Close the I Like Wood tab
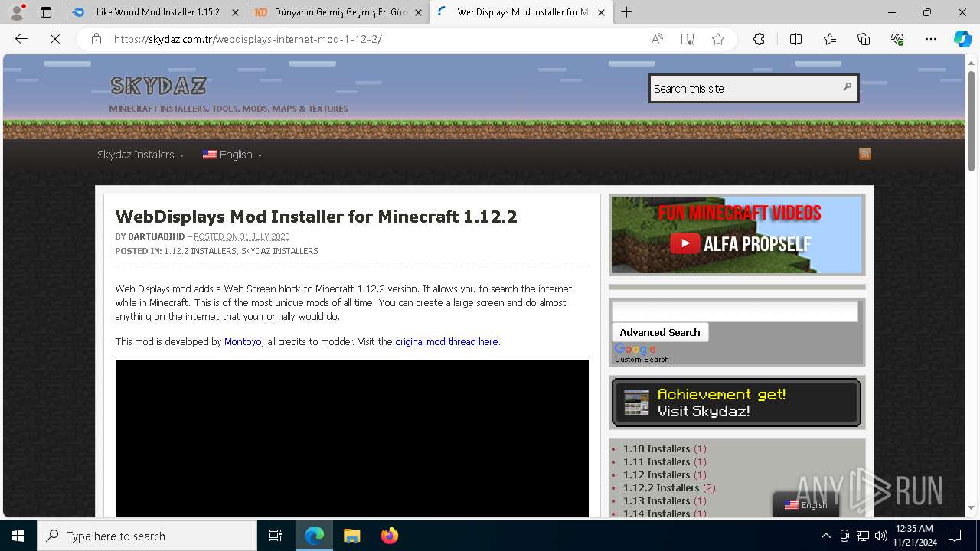This screenshot has width=980, height=551. click(235, 12)
